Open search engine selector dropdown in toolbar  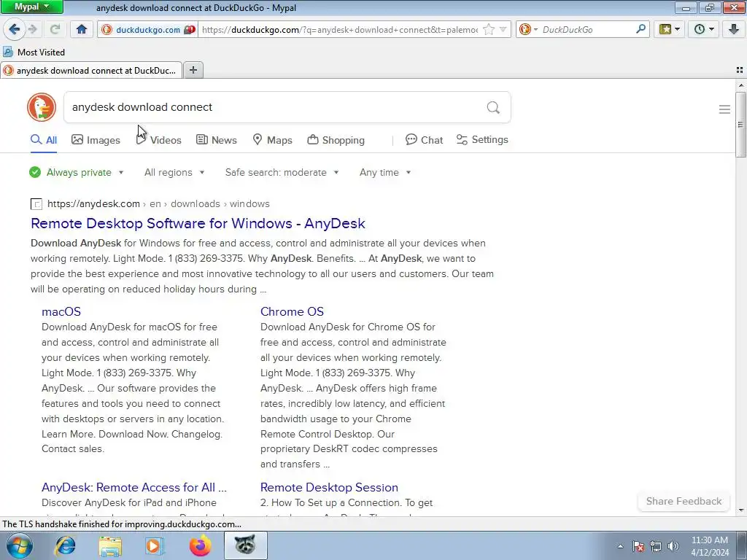point(528,29)
